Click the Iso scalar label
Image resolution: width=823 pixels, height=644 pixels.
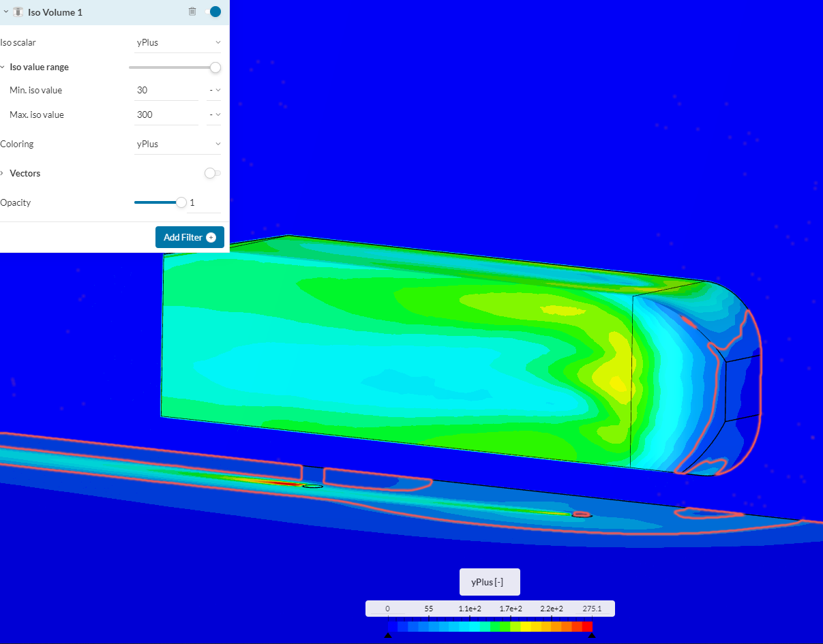18,42
